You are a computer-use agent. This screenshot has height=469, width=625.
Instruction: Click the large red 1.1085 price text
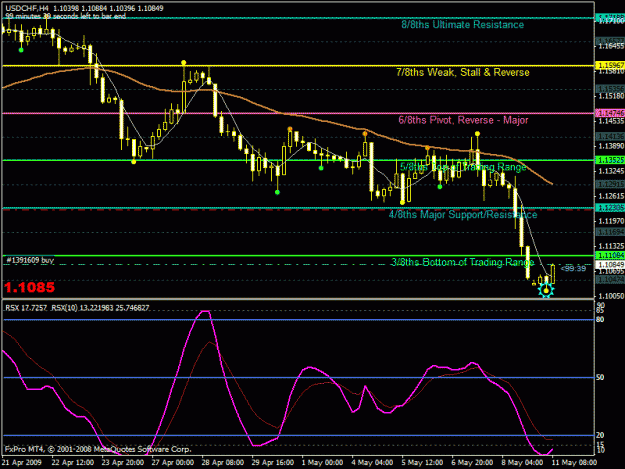tap(29, 287)
